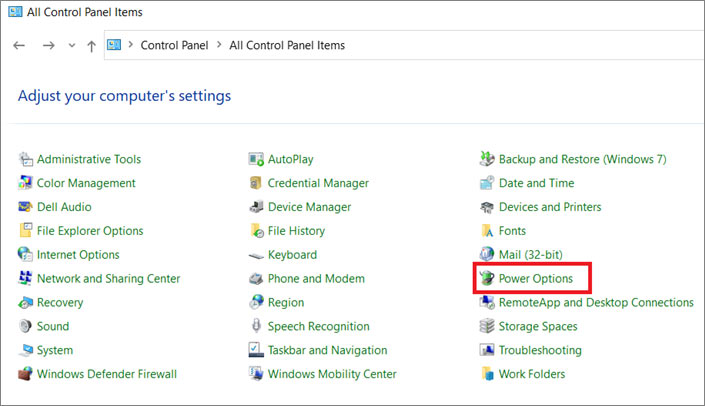Open the File Explorer Options link
The image size is (705, 406).
[x=90, y=231]
